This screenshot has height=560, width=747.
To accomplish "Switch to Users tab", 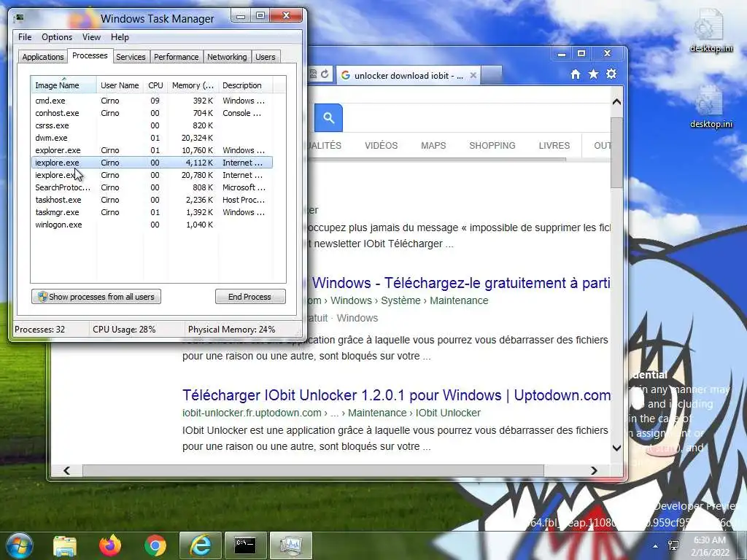I will click(265, 57).
